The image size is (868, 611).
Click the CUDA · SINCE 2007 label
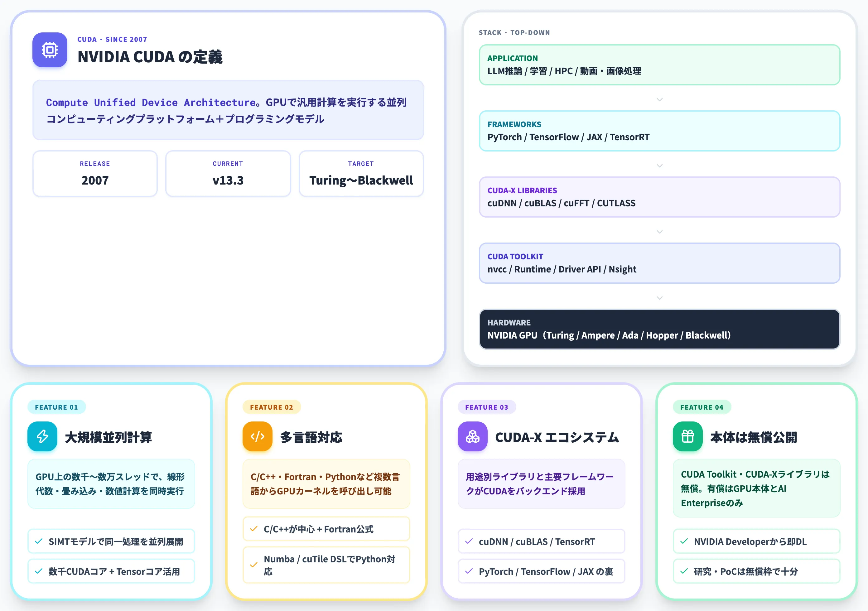point(112,39)
